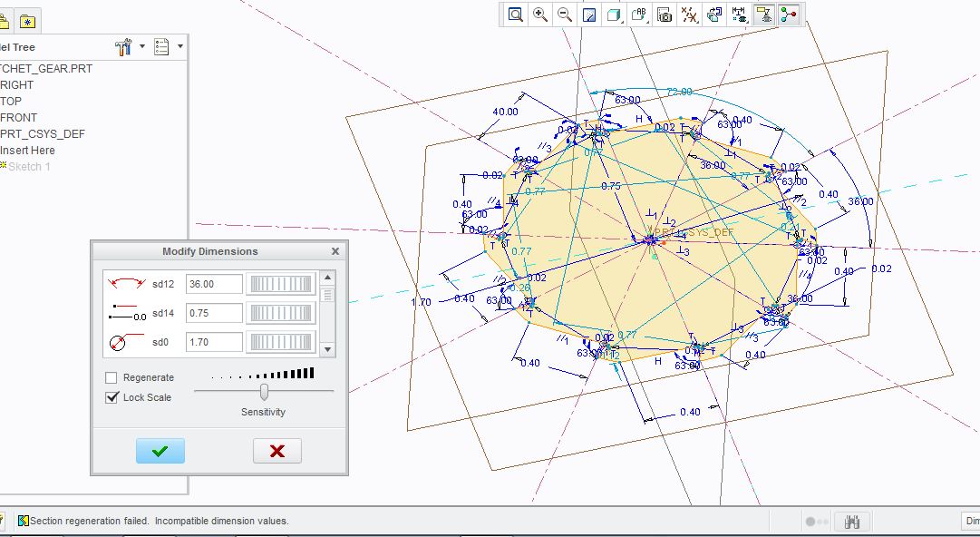Screen dimensions: 980x537
Task: Select the 40.00 dimension in sketch
Action: 505,112
